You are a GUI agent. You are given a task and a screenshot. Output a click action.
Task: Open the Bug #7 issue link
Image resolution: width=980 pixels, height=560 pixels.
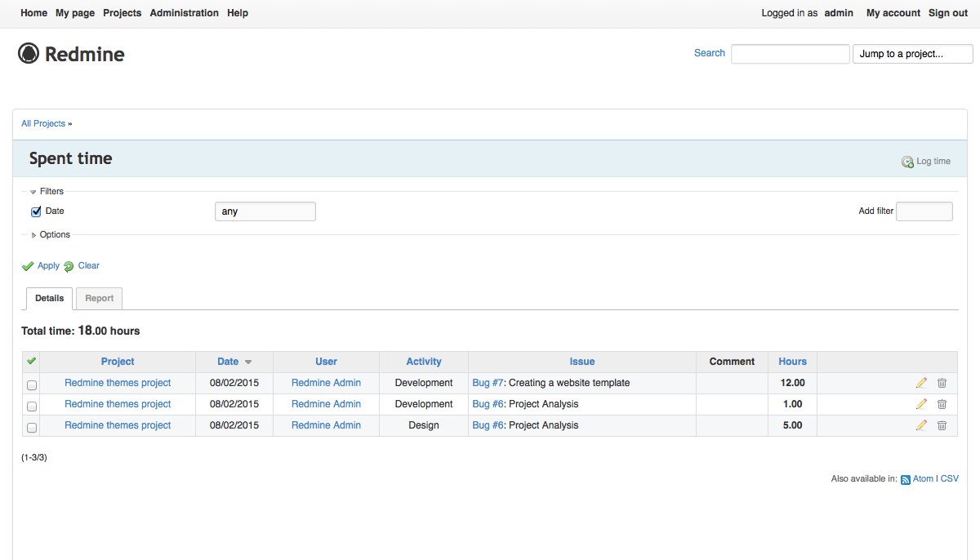pyautogui.click(x=488, y=383)
